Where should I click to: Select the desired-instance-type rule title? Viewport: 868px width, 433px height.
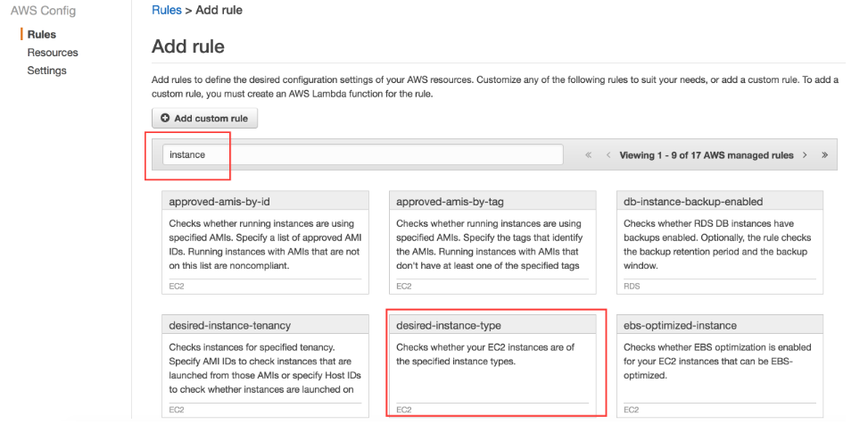[x=449, y=326]
